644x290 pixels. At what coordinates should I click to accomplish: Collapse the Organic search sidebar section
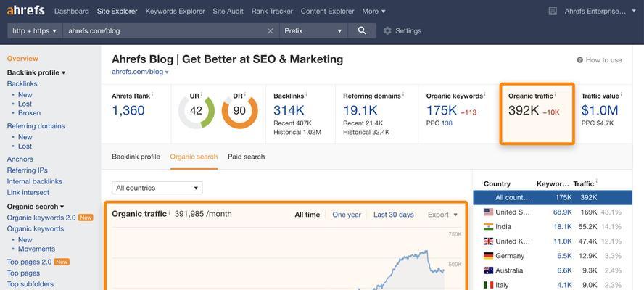[x=36, y=207]
